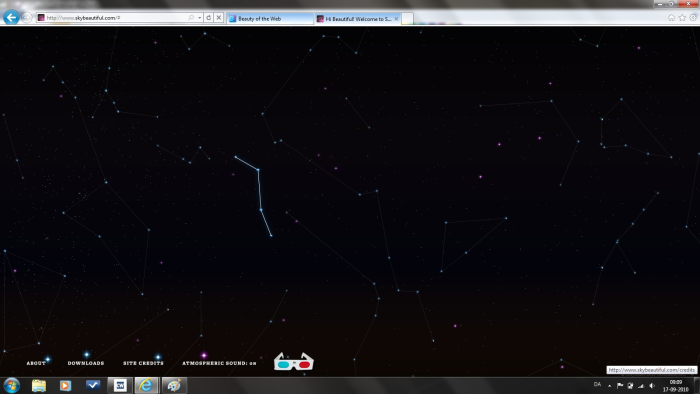
Task: Click the Stop loading X icon
Action: [218, 18]
